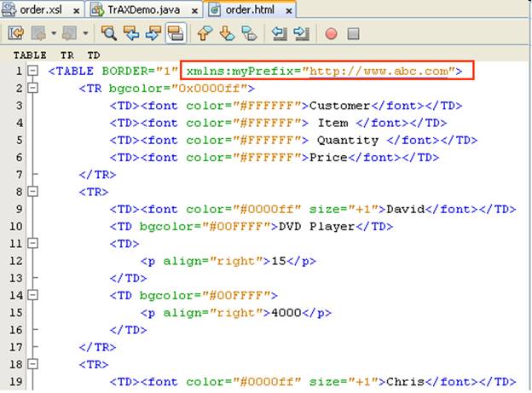Click the Shift Line Right icon
This screenshot has height=393, width=532.
tap(302, 33)
